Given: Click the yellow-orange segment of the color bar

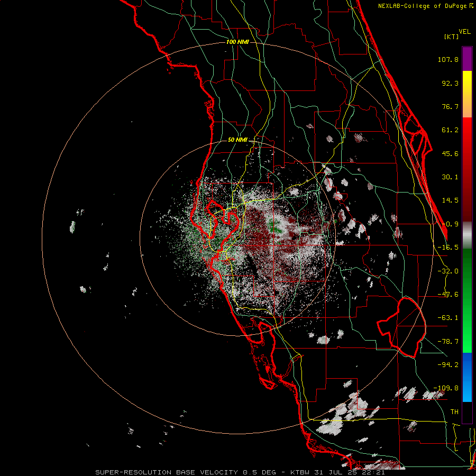Looking at the screenshot, I should (467, 94).
